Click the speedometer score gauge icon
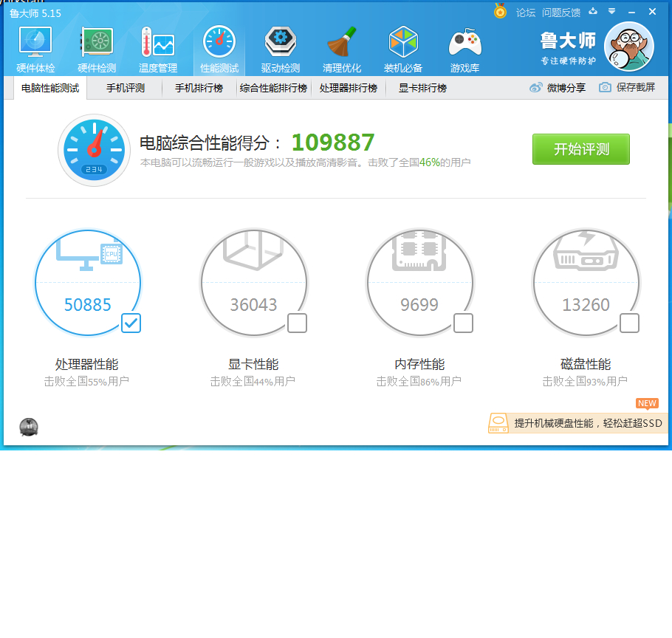 [95, 150]
